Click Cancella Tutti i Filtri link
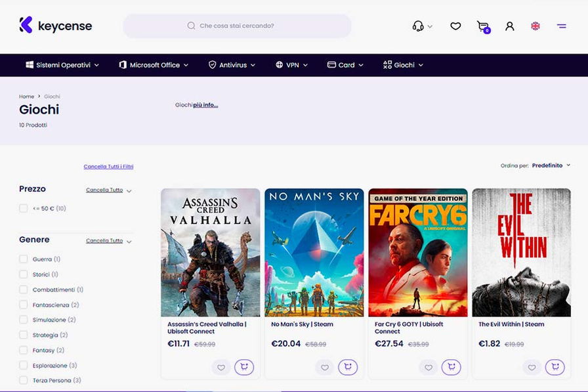588x392 pixels. [x=108, y=167]
